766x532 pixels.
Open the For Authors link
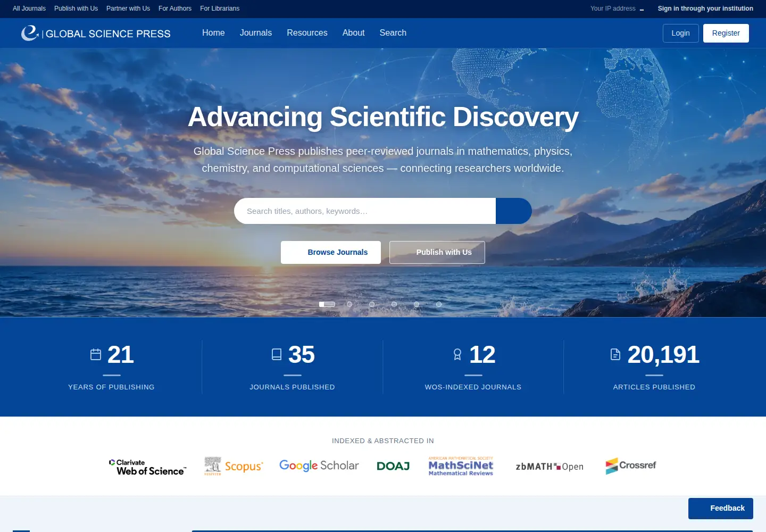tap(175, 9)
